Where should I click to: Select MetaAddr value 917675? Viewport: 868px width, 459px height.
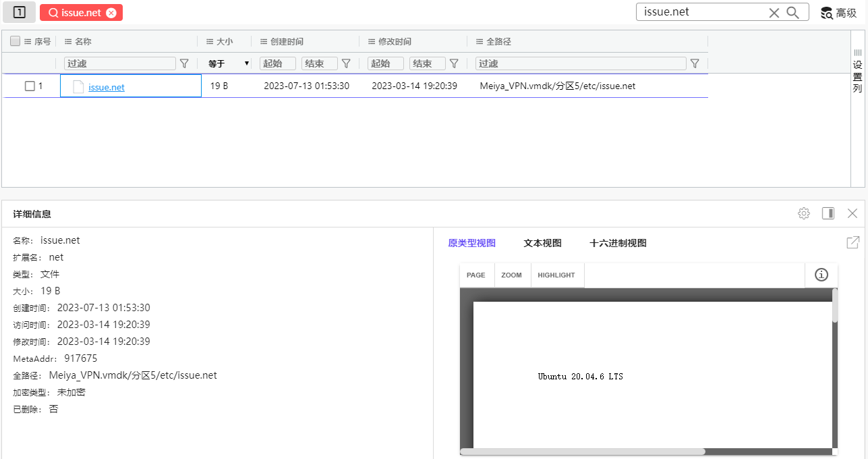point(81,358)
